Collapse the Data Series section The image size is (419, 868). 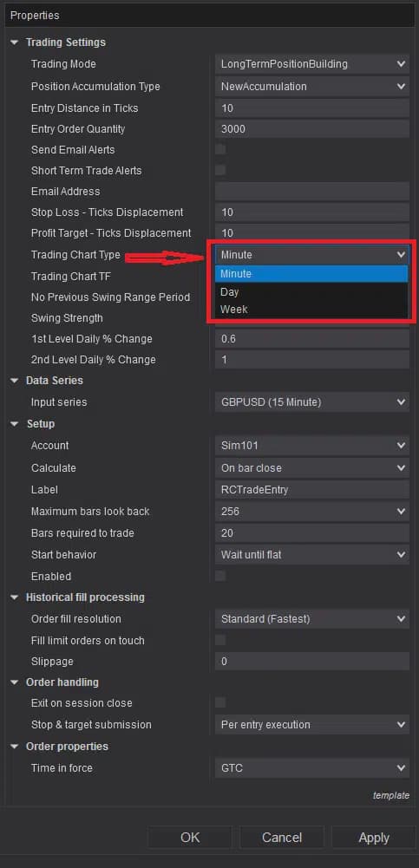coord(15,381)
